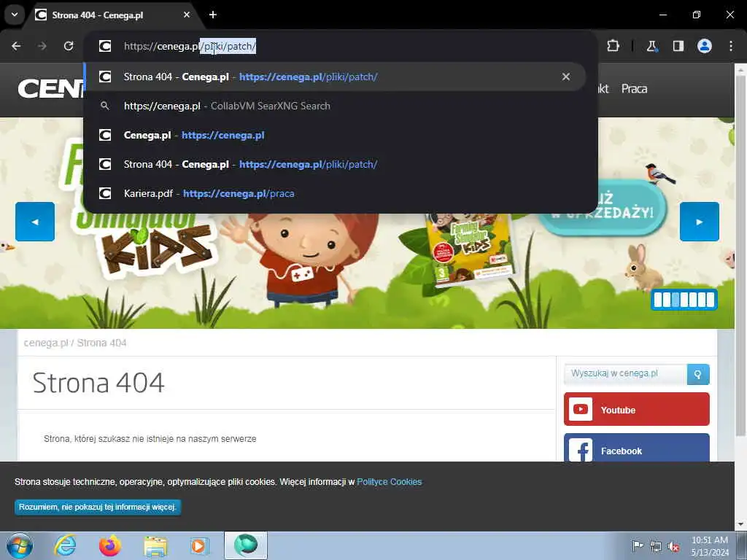This screenshot has height=560, width=747.
Task: Select the last banner slide indicator
Action: pyautogui.click(x=711, y=300)
